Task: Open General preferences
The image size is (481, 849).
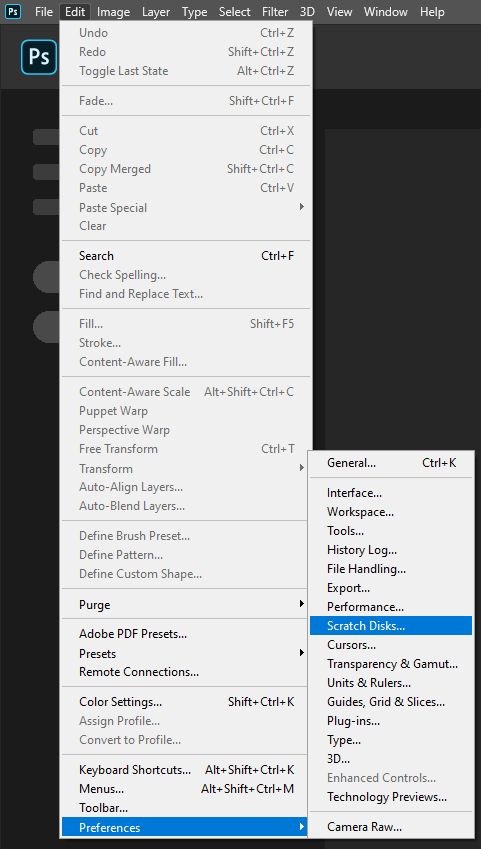Action: 391,463
